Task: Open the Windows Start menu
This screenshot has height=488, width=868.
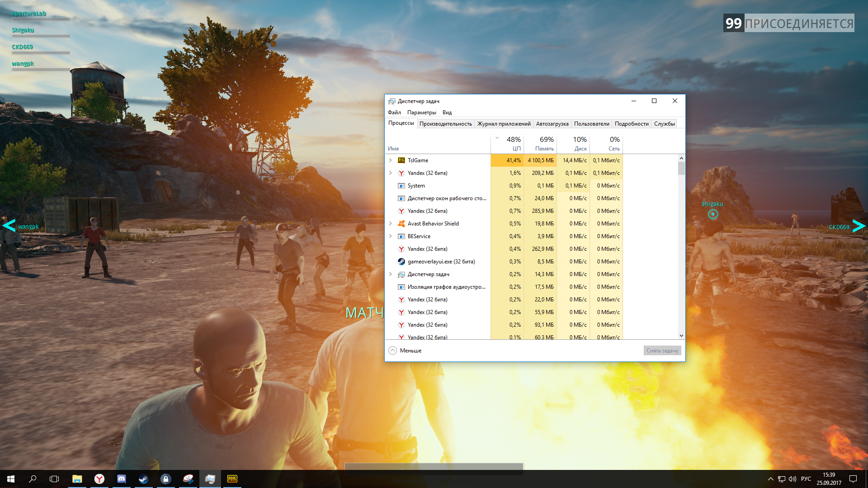Action: click(x=11, y=479)
